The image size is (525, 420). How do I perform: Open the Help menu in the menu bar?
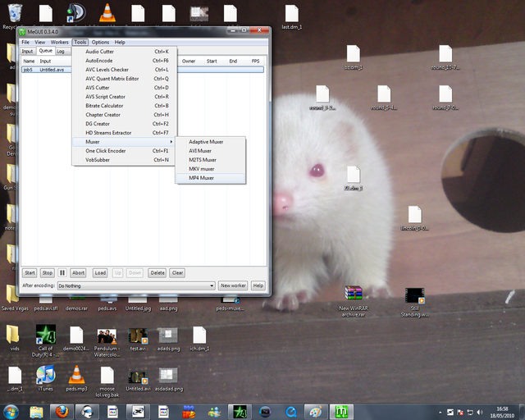point(120,42)
